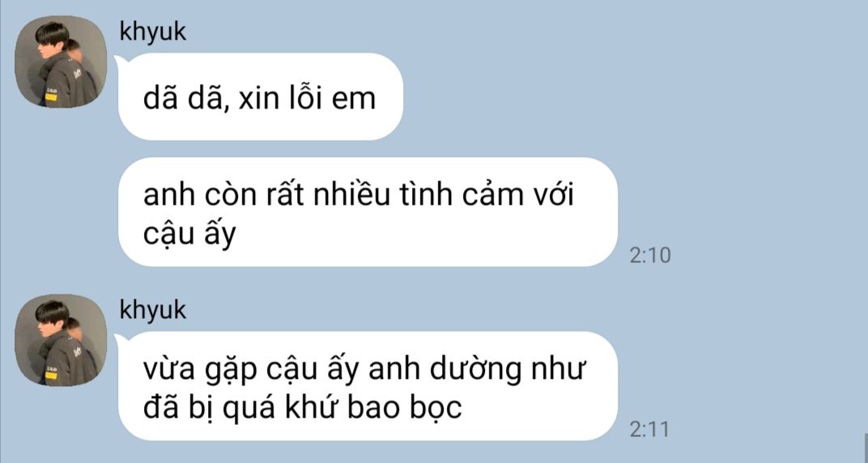Select the "dã dã, xin lỗi em" message bubble
The height and width of the screenshot is (463, 868).
tap(261, 97)
